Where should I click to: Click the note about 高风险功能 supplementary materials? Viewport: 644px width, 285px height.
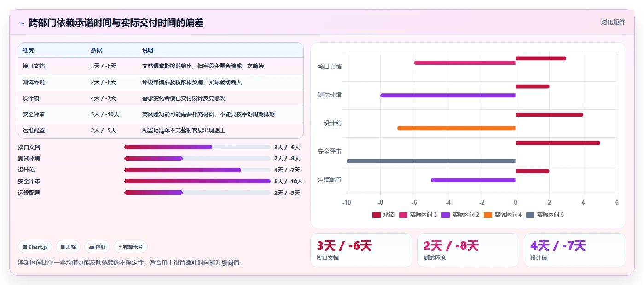(209, 114)
